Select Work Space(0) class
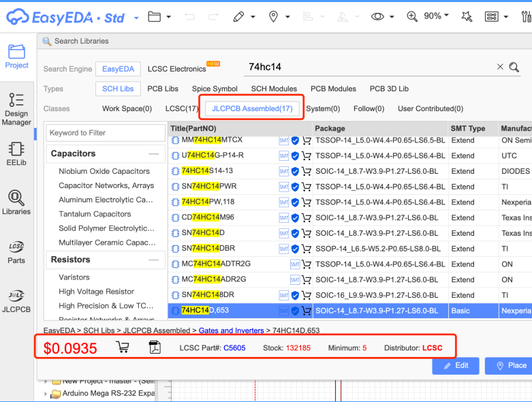Viewport: 532px width, 402px height. (127, 108)
